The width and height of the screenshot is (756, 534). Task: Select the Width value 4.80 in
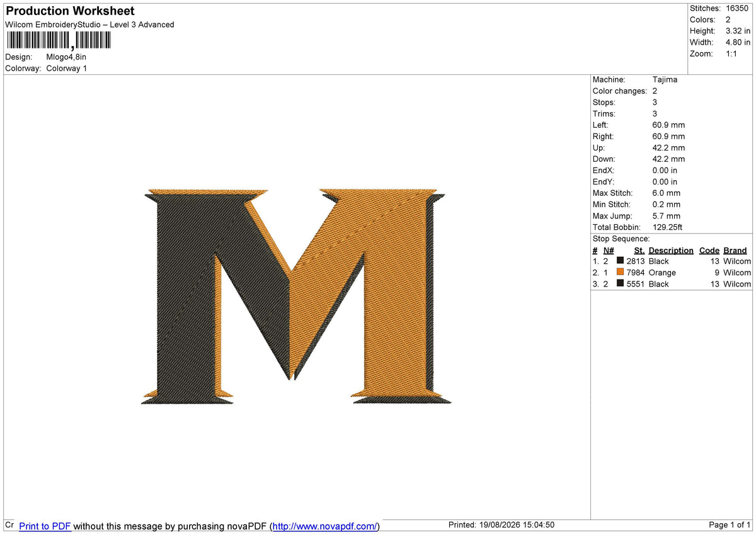click(738, 42)
